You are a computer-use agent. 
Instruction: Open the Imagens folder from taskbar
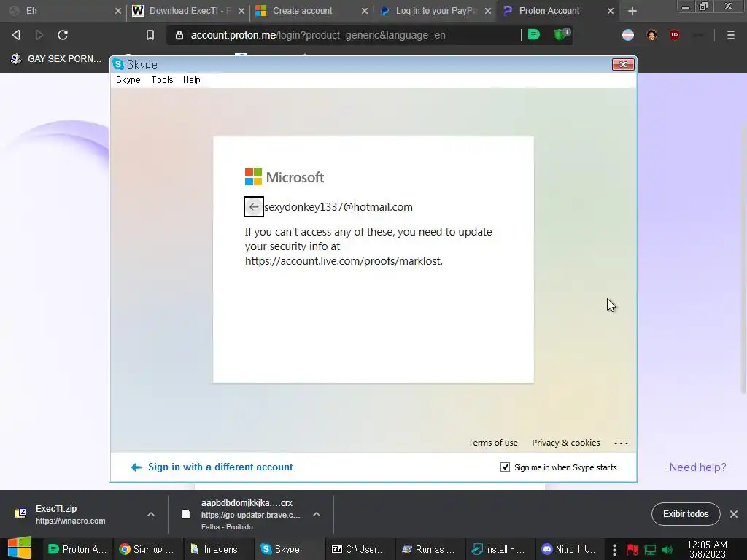(x=217, y=549)
